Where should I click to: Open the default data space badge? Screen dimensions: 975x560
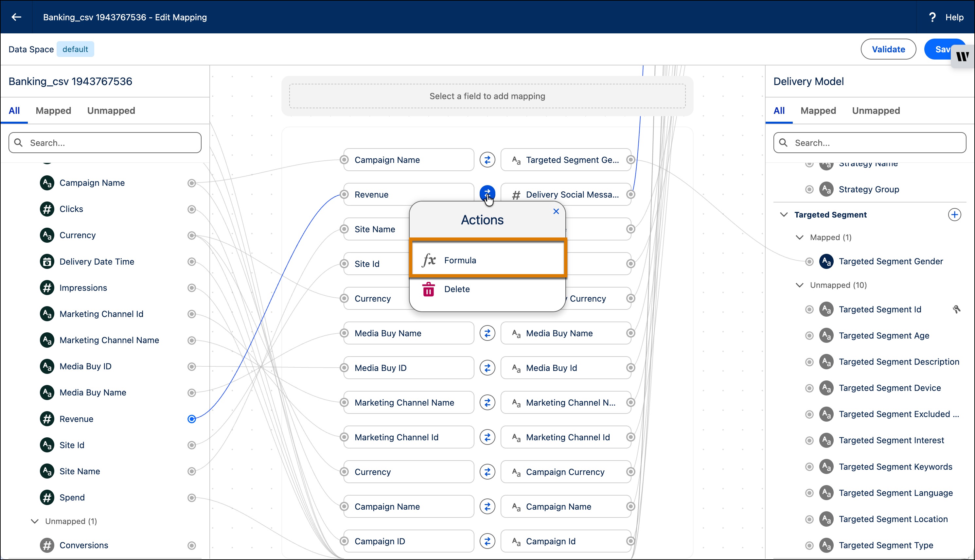pos(75,49)
